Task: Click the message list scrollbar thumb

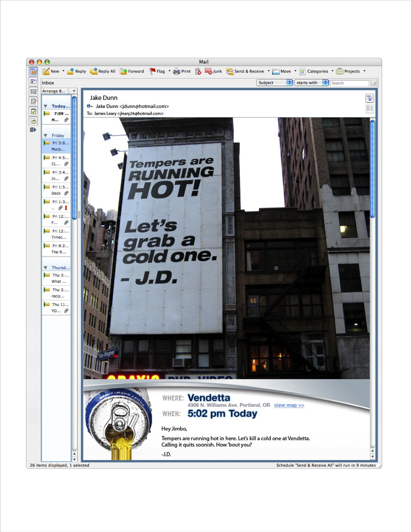Action: 74,157
